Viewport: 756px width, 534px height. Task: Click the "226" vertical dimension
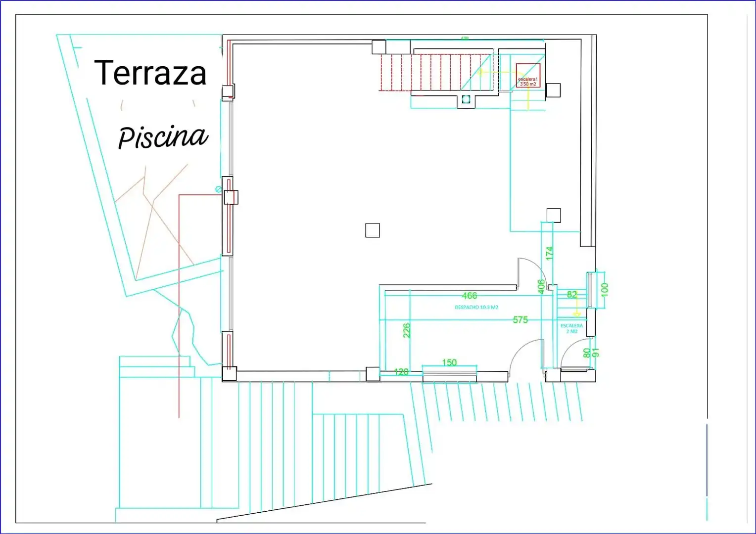pos(407,330)
